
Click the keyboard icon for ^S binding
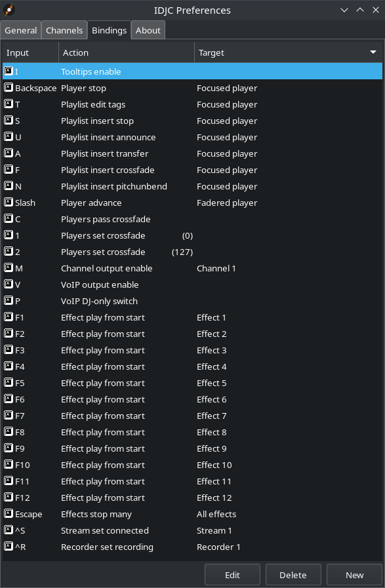click(9, 530)
